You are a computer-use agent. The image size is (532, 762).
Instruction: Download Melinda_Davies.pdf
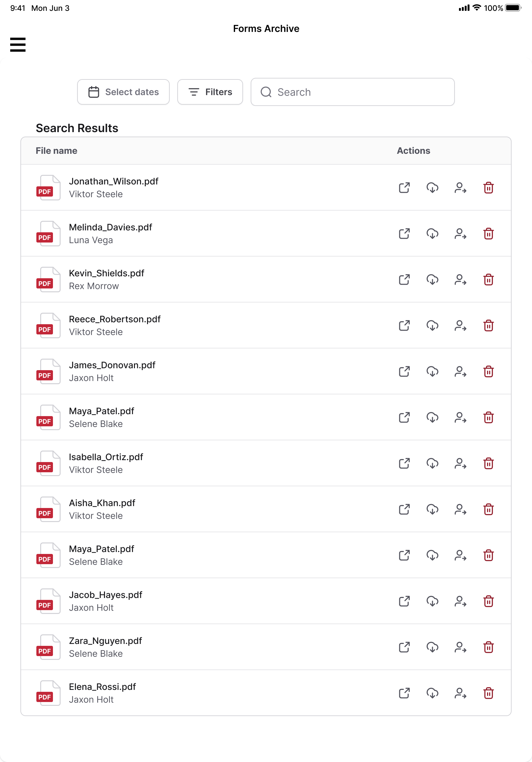click(x=432, y=234)
